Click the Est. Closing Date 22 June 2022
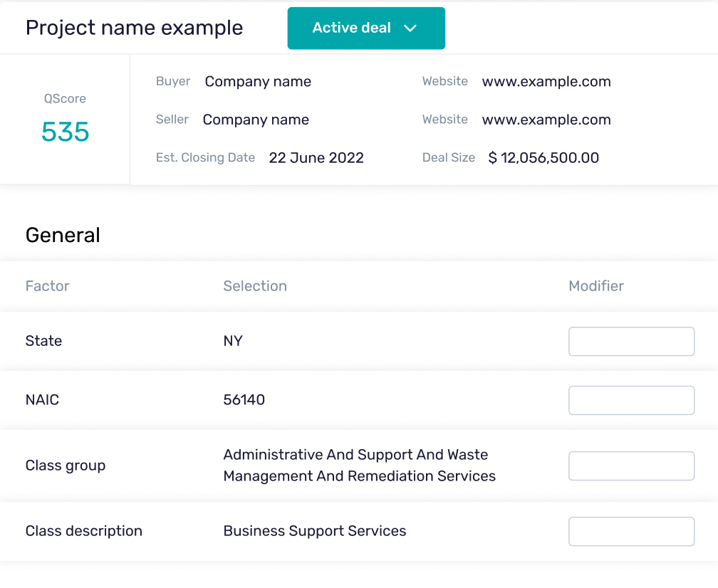This screenshot has height=588, width=718. (316, 157)
